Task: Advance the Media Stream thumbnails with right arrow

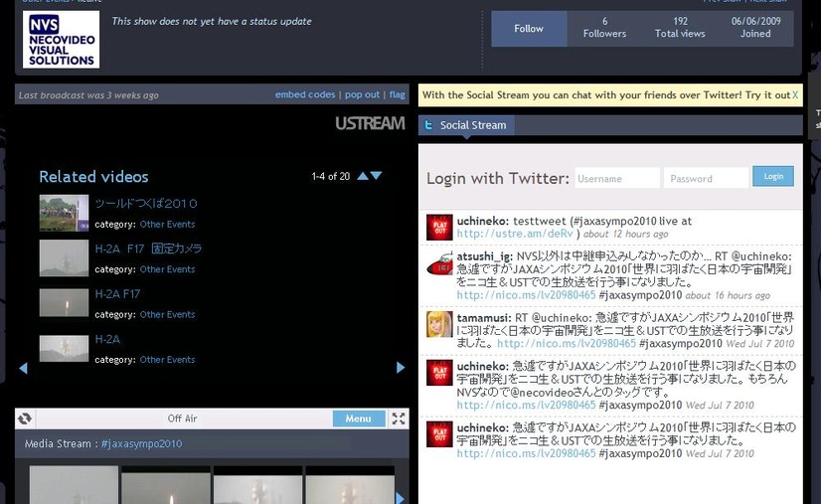Action: pyautogui.click(x=401, y=498)
